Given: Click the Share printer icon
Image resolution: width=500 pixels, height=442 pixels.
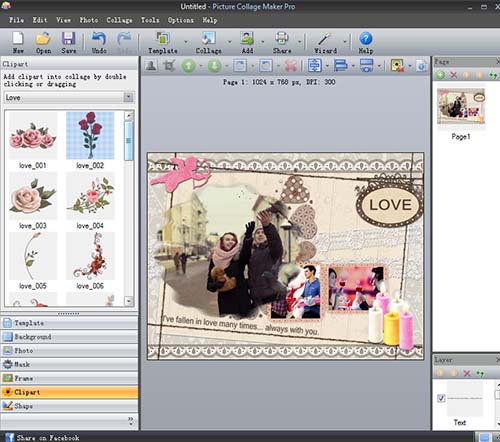Looking at the screenshot, I should pos(282,38).
